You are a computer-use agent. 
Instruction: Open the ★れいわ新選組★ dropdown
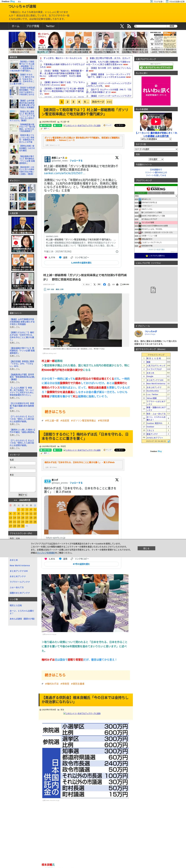click(x=156, y=139)
